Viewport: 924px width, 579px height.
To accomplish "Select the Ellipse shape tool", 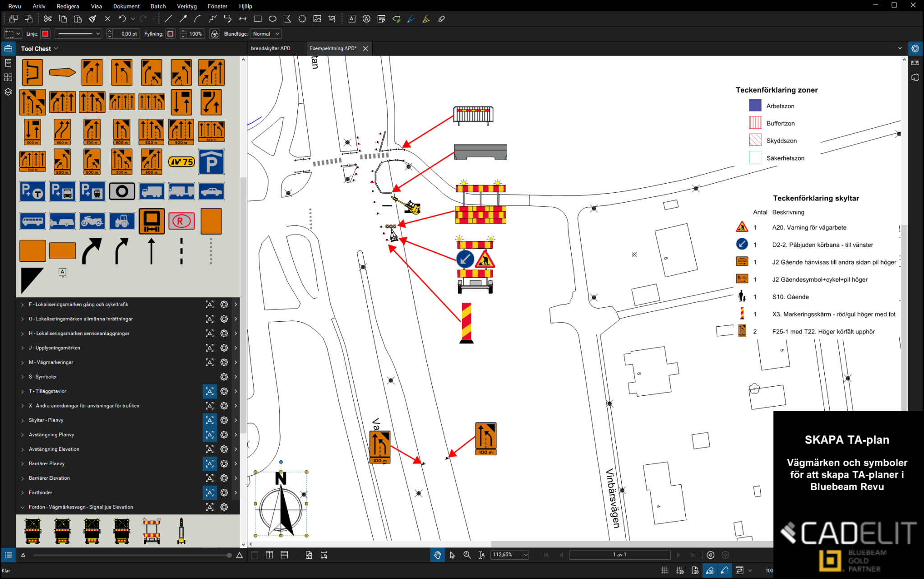I will coord(273,19).
